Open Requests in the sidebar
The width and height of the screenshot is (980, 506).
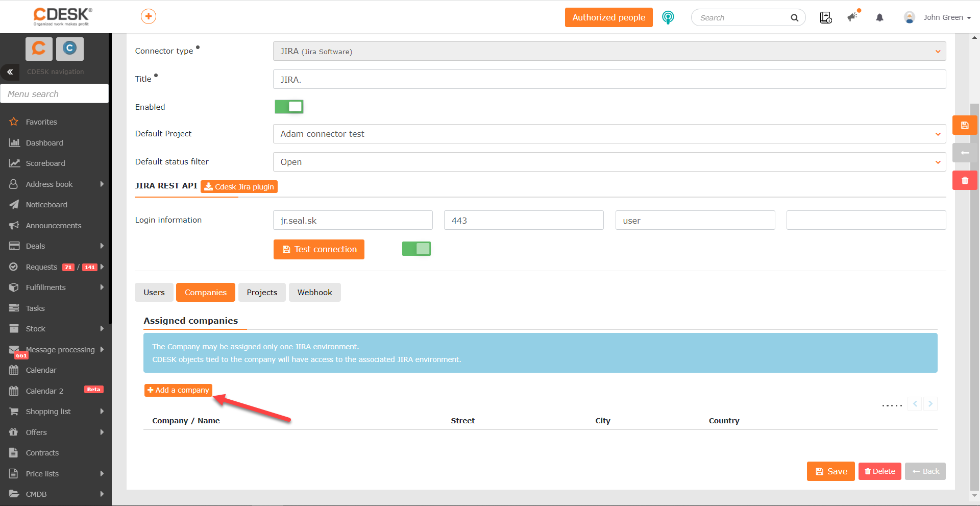42,267
